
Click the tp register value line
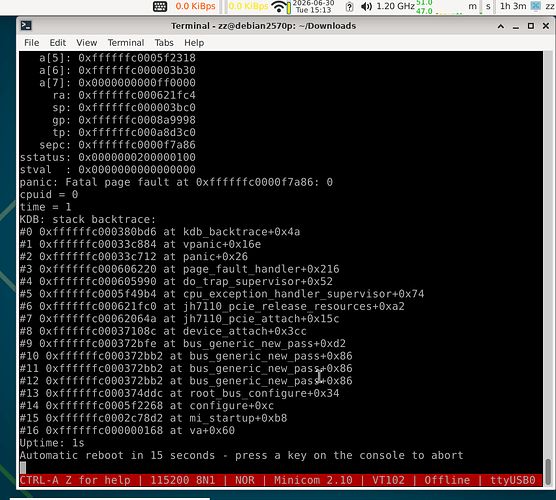124,133
